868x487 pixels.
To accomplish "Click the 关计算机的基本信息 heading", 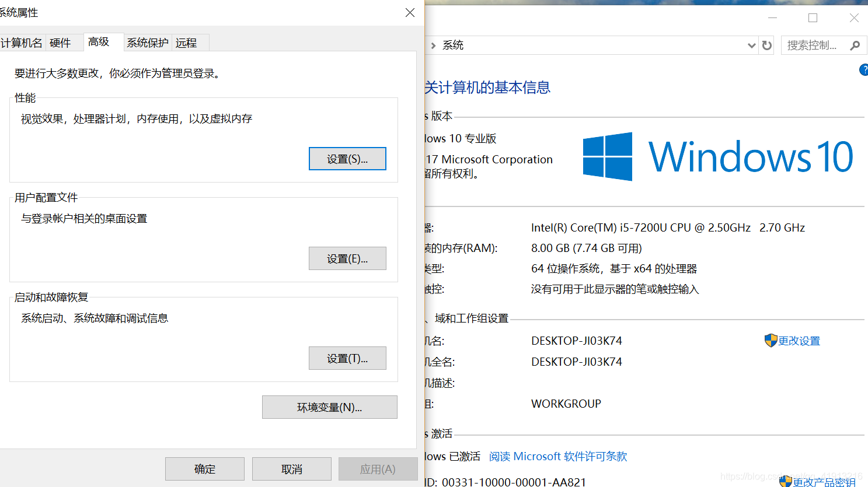I will click(x=487, y=87).
